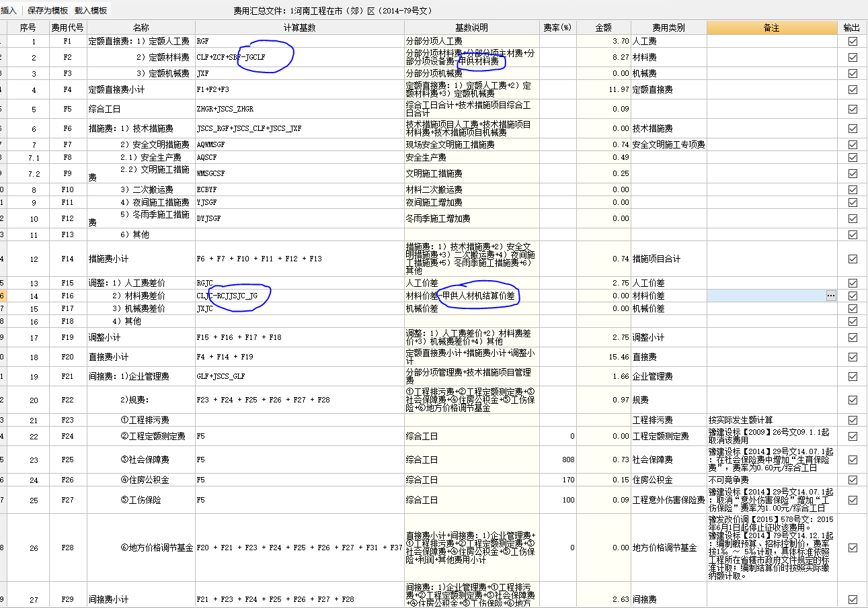Select the cell containing F1+F2+F3
868x608 pixels.
point(299,89)
